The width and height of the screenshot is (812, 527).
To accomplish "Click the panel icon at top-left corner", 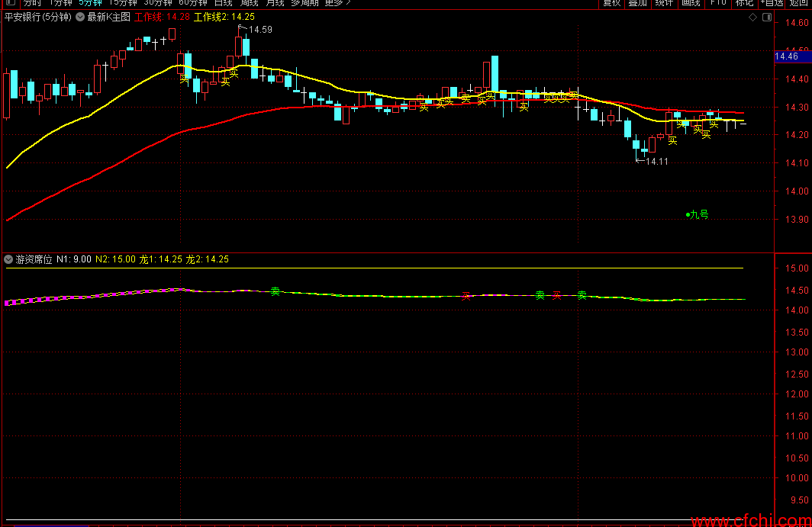I will (10, 2).
